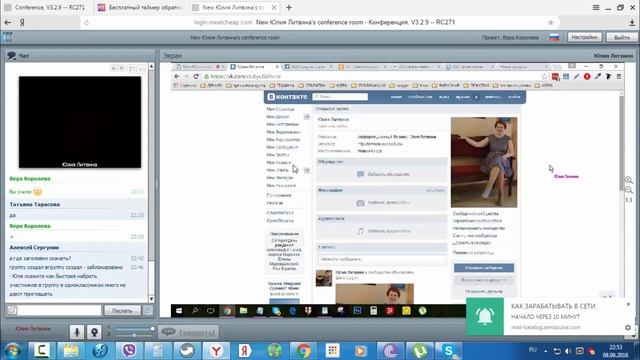The height and width of the screenshot is (360, 640).
Task: Click the shared taskbar search magnifier
Action: (195, 311)
